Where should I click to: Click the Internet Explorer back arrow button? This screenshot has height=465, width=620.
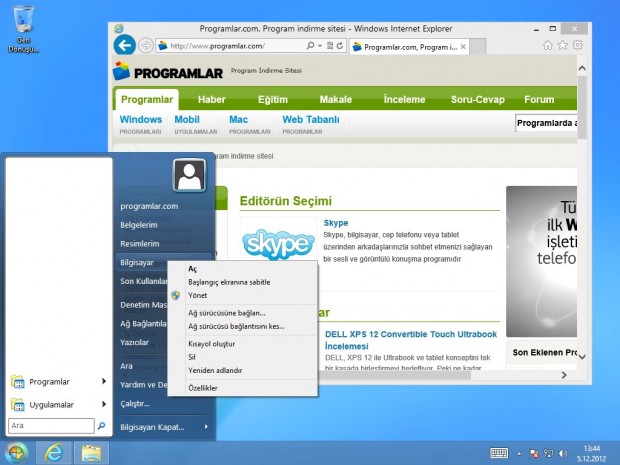pos(125,45)
